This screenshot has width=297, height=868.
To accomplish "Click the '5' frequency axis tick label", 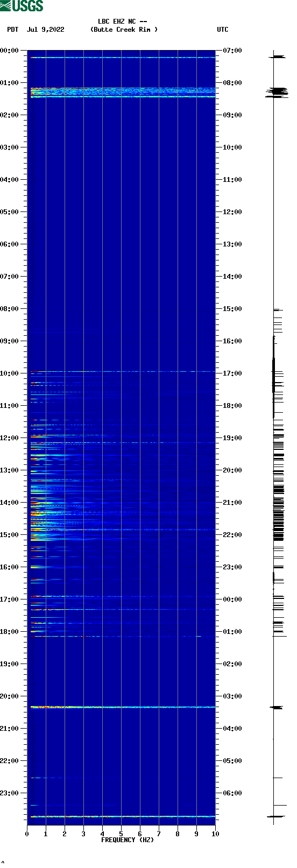I will click(121, 834).
